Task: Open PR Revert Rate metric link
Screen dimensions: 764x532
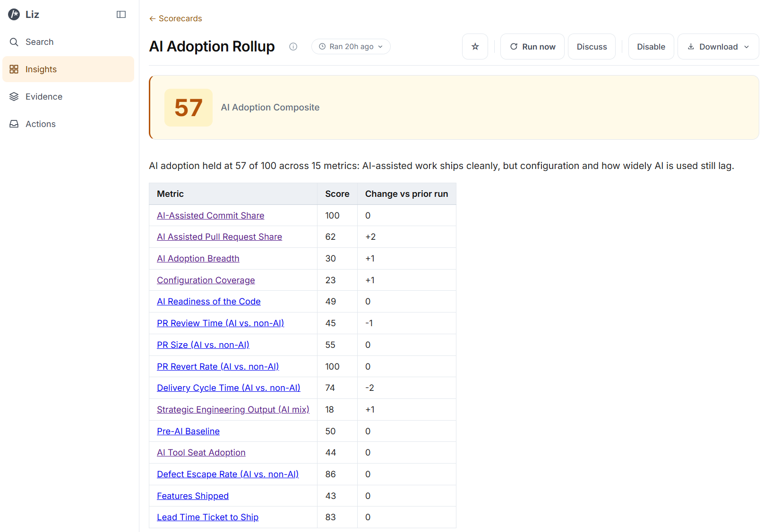Action: click(218, 367)
